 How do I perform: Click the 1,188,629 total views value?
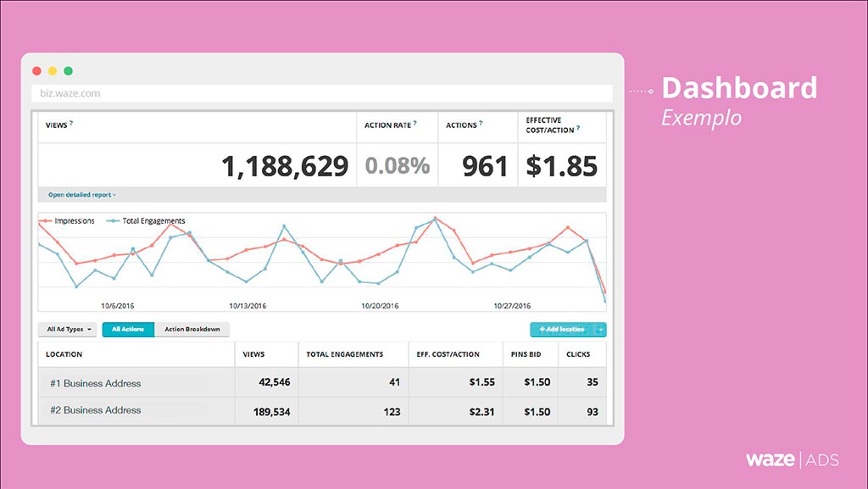285,166
